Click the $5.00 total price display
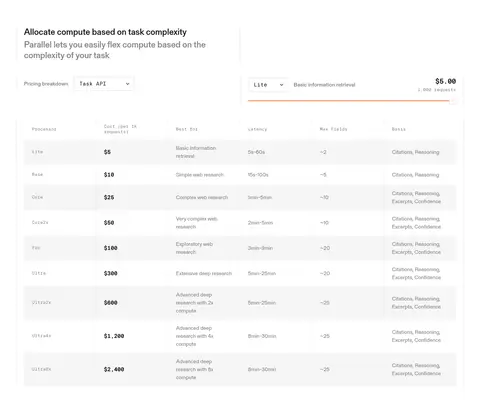This screenshot has height=413, width=480. (445, 81)
